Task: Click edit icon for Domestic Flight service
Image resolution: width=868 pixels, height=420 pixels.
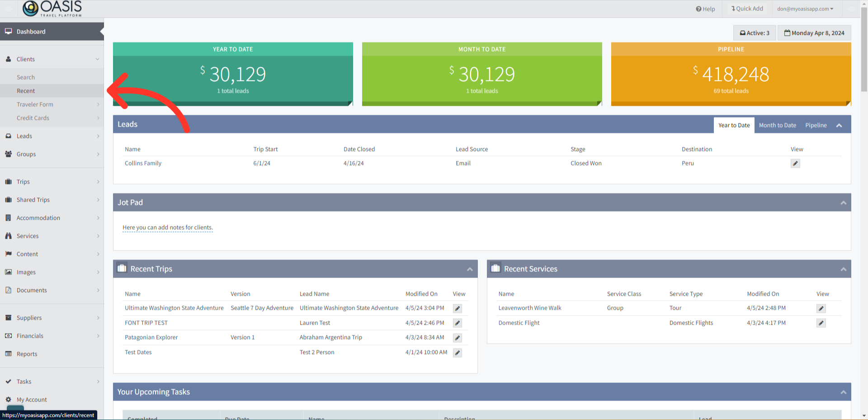Action: pos(821,323)
